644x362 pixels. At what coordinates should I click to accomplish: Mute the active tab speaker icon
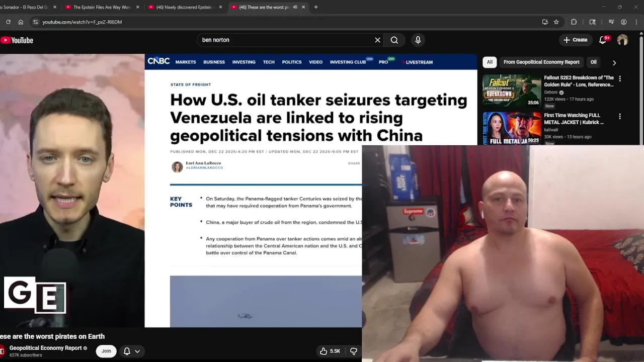pyautogui.click(x=295, y=7)
